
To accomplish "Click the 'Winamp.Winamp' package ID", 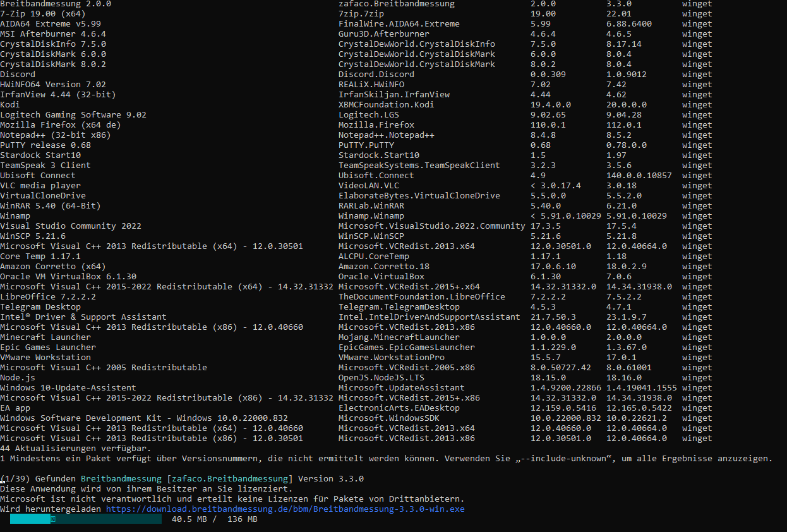I will pos(371,216).
